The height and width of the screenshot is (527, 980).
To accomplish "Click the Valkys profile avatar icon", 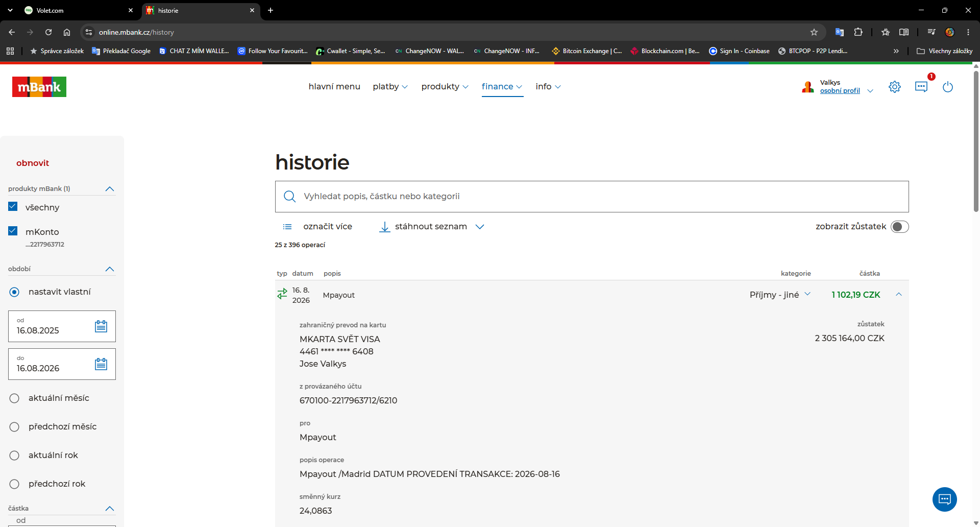I will click(807, 87).
